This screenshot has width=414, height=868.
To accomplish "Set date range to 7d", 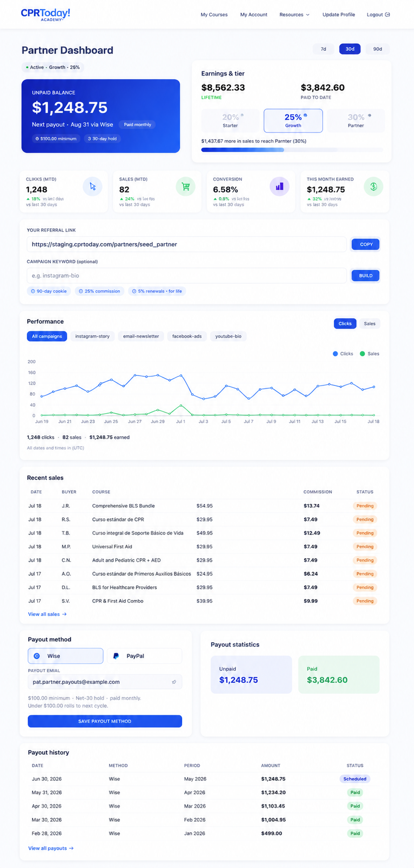I will [324, 49].
